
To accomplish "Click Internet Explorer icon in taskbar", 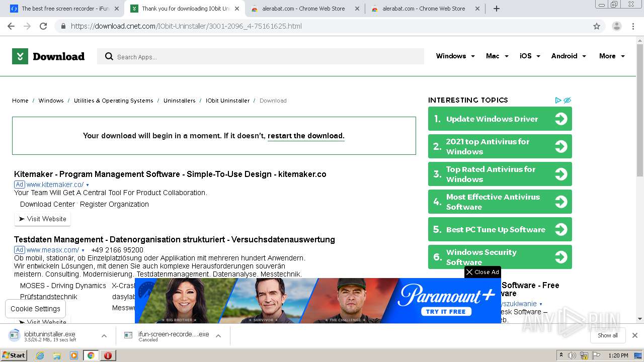I will 40,355.
